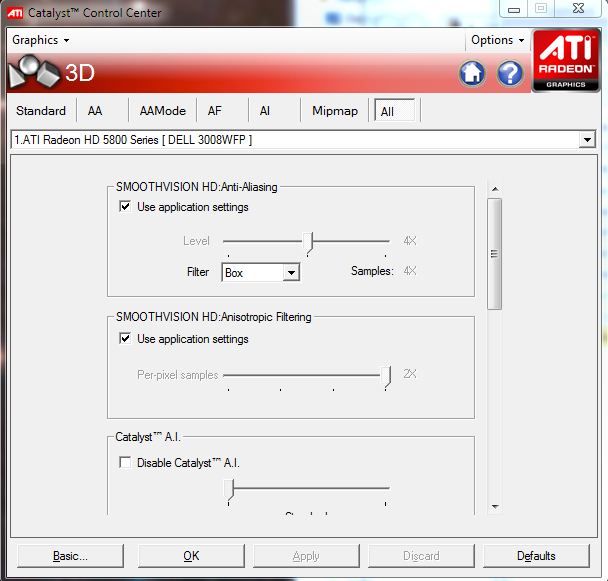Expand the ATI Radeon HD 5800 display selector

[x=587, y=141]
